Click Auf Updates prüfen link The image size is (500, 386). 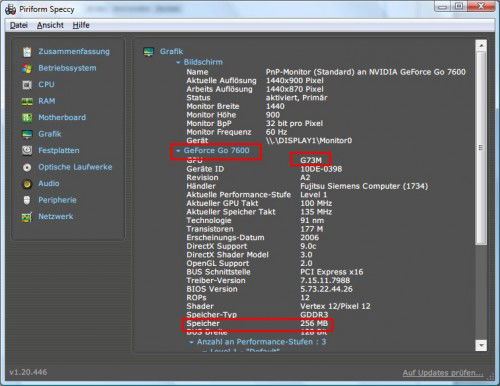tap(443, 373)
